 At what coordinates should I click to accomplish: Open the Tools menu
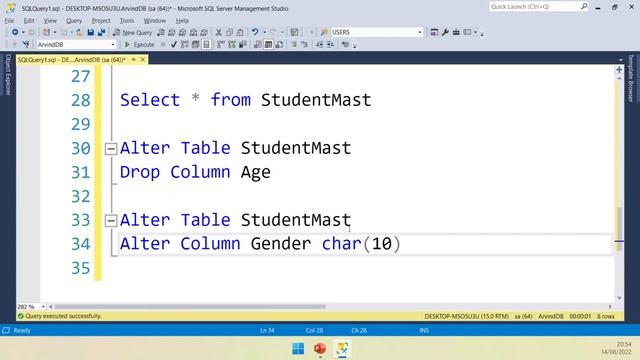coord(127,20)
